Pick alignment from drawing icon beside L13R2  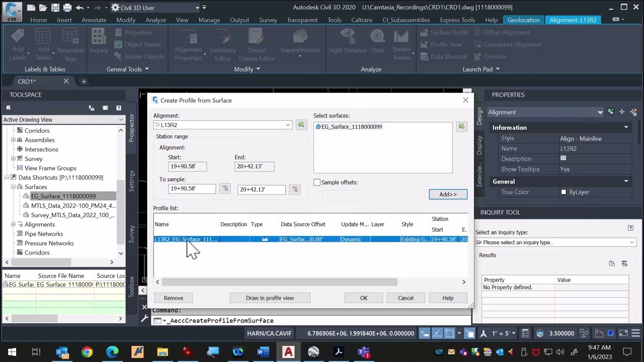coord(301,125)
